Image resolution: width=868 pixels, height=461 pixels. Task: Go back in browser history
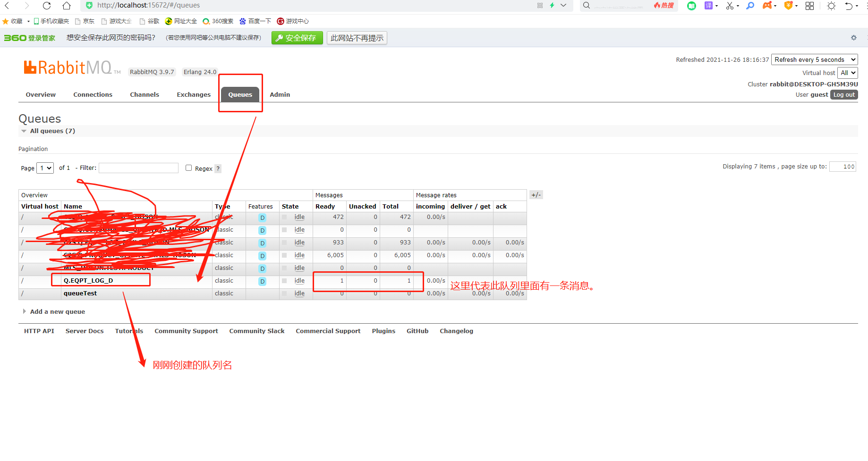(x=7, y=6)
